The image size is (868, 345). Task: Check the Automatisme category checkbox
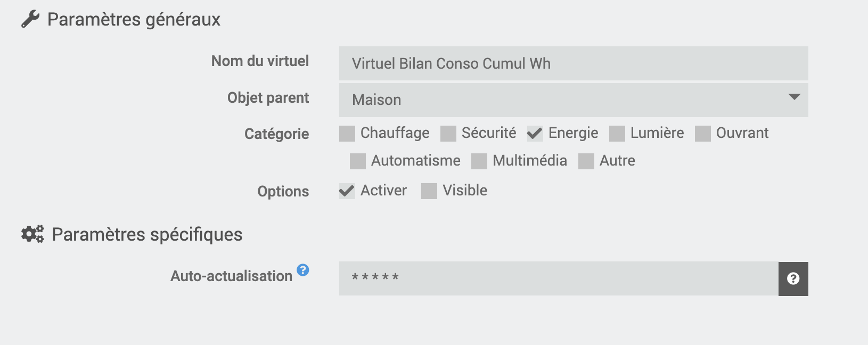tap(358, 161)
